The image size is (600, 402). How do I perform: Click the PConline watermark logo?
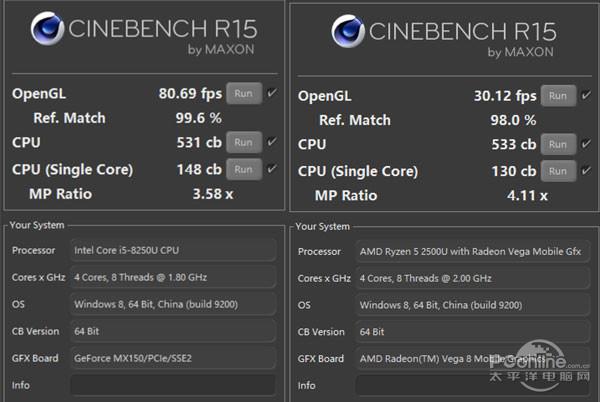coord(553,362)
